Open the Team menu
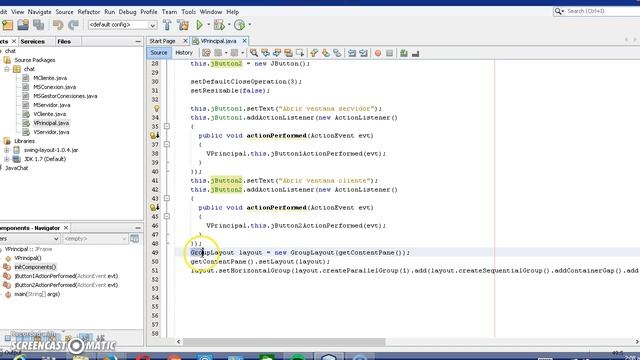The height and width of the screenshot is (360, 640). click(x=169, y=12)
